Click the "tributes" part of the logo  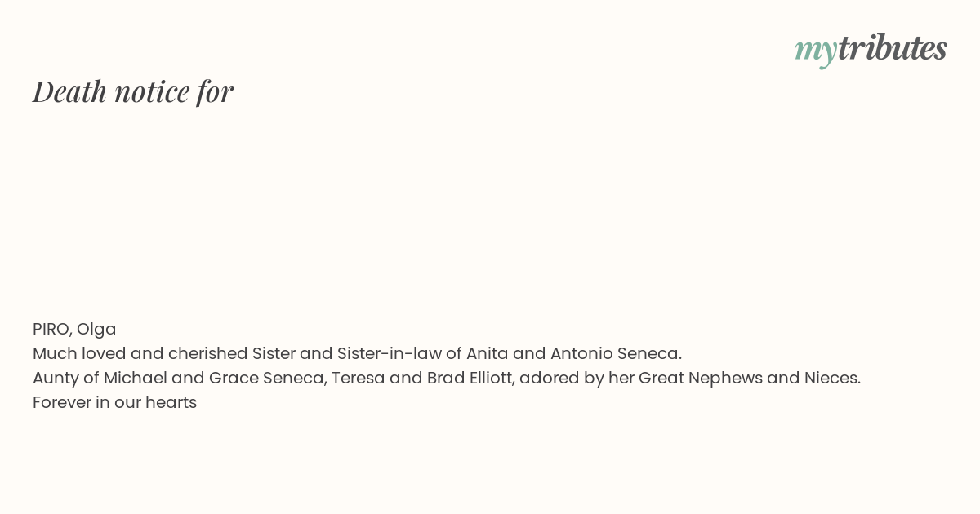(x=892, y=48)
